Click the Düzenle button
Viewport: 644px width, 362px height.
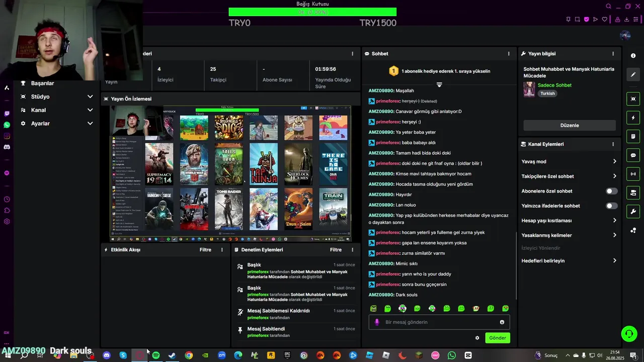pos(570,125)
